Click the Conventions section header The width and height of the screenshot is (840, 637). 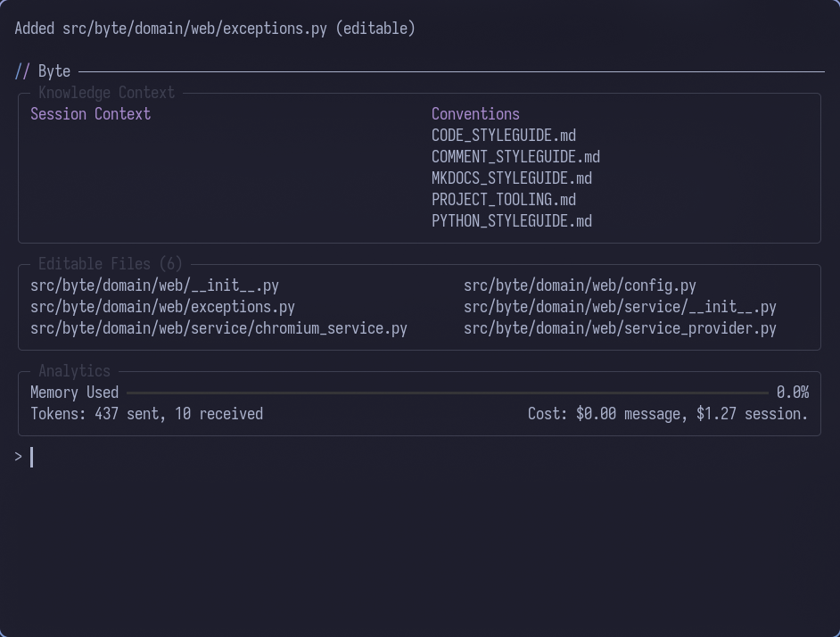(x=475, y=113)
